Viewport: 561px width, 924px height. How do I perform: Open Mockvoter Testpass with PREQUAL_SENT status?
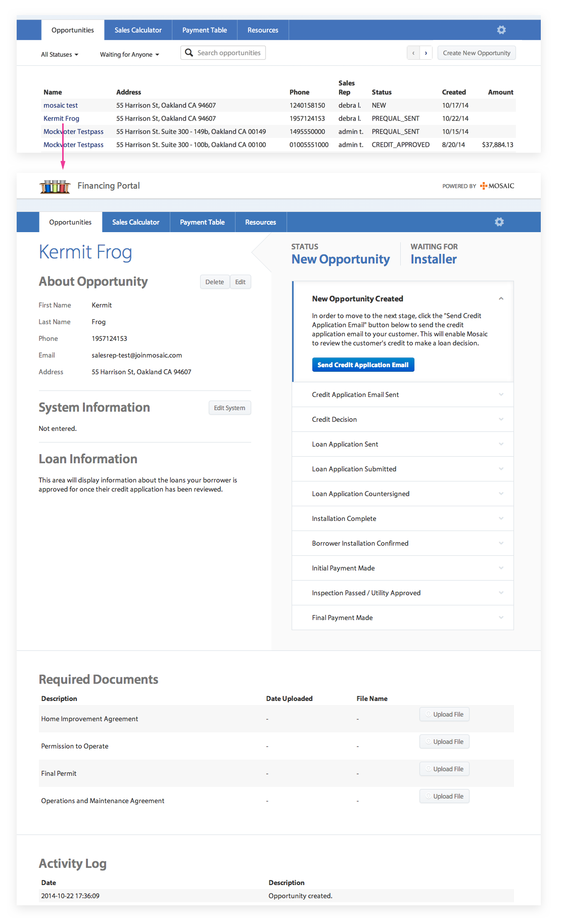coord(73,131)
